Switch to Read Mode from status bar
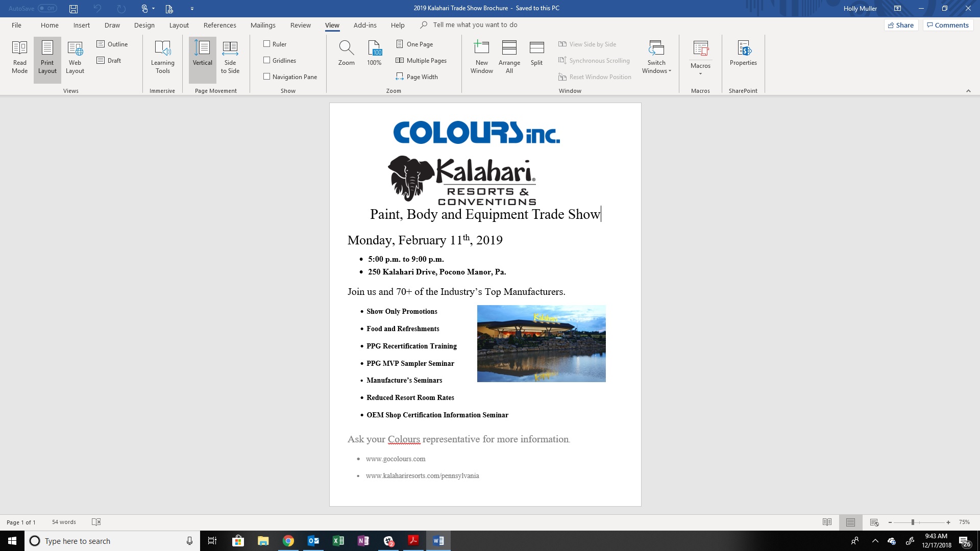This screenshot has height=551, width=980. point(827,522)
